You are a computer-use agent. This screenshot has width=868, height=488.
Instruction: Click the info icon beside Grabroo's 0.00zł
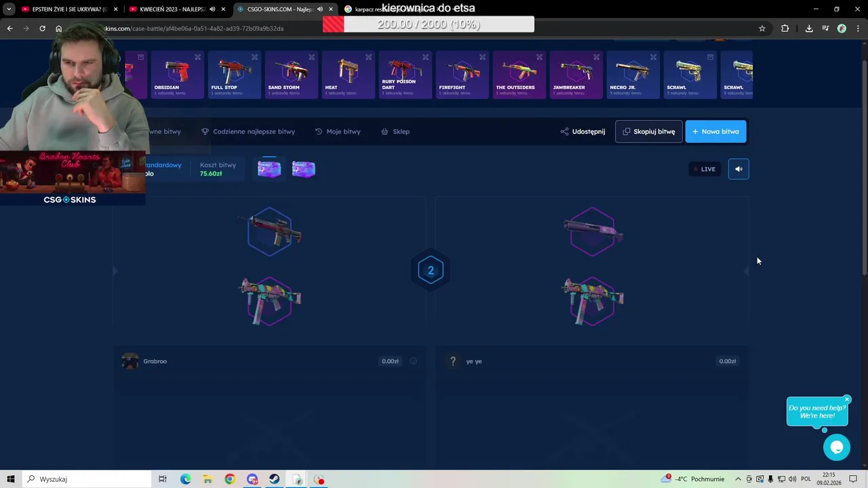(x=413, y=361)
